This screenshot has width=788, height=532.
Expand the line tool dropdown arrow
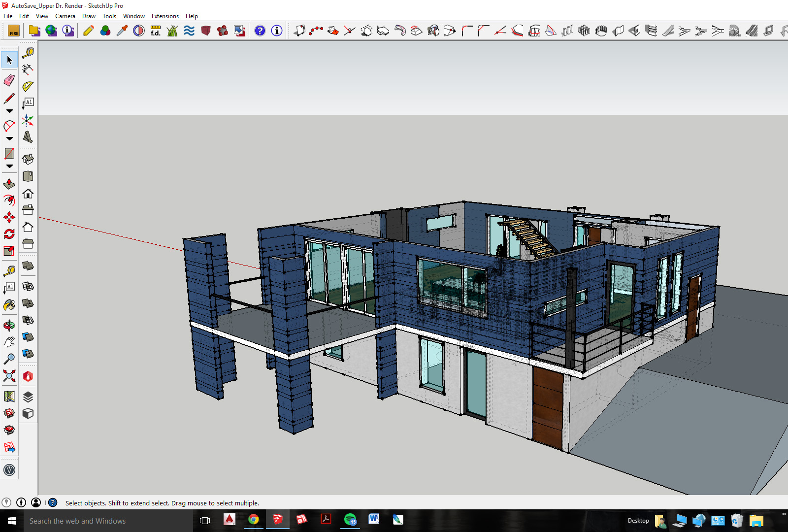coord(9,111)
